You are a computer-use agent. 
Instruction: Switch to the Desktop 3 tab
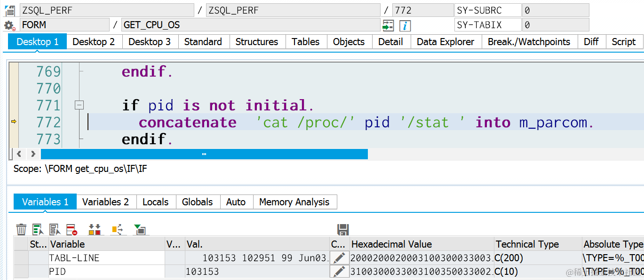pos(150,42)
